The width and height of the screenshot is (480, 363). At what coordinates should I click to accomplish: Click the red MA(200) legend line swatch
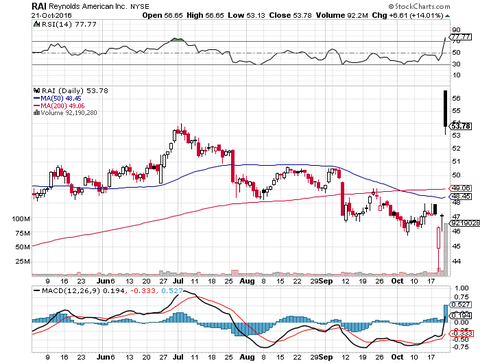coord(36,106)
